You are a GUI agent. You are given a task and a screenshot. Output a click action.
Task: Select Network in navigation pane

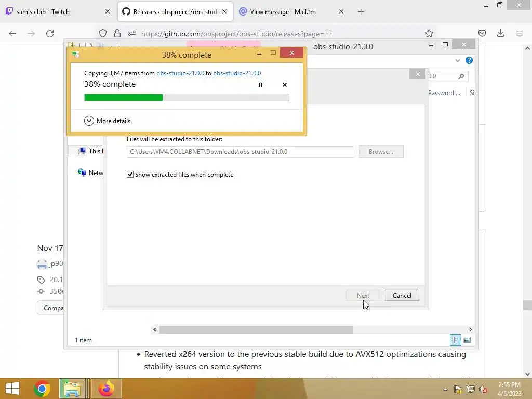coord(90,172)
